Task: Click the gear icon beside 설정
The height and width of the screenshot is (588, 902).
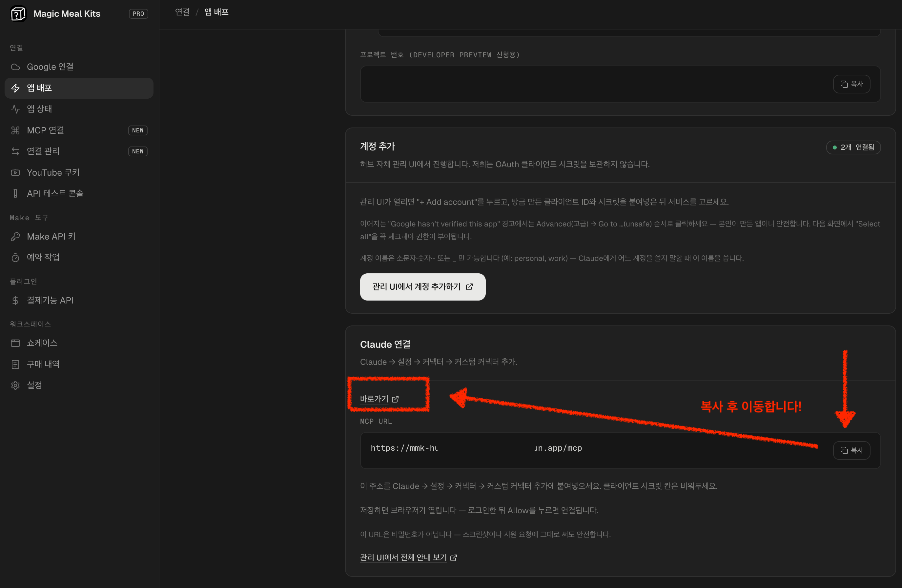Action: tap(15, 385)
